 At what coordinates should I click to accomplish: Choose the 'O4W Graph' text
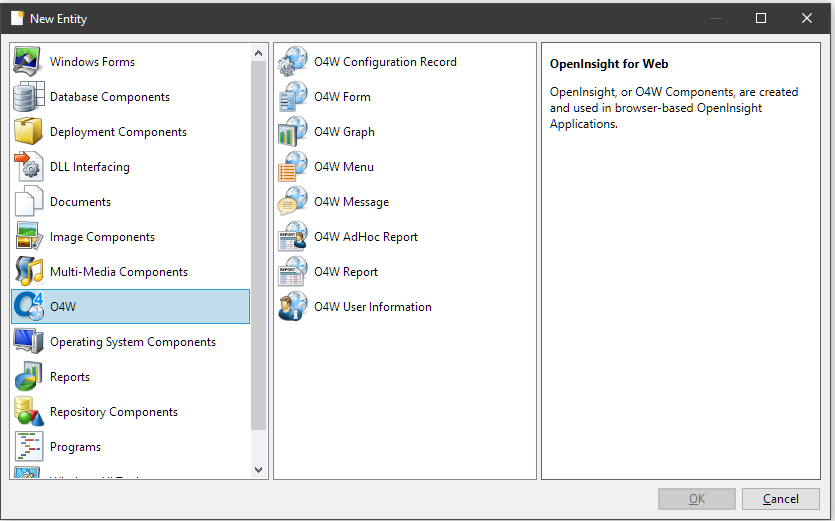coord(344,132)
